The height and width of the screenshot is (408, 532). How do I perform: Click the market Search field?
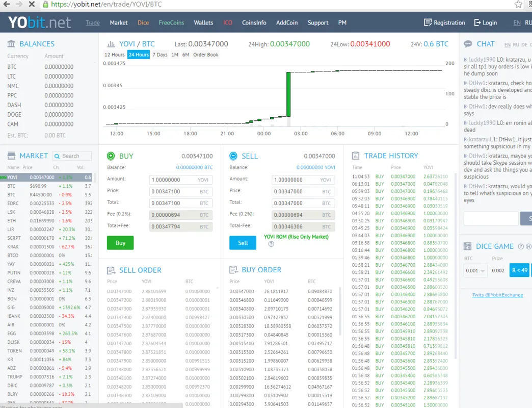(x=72, y=156)
